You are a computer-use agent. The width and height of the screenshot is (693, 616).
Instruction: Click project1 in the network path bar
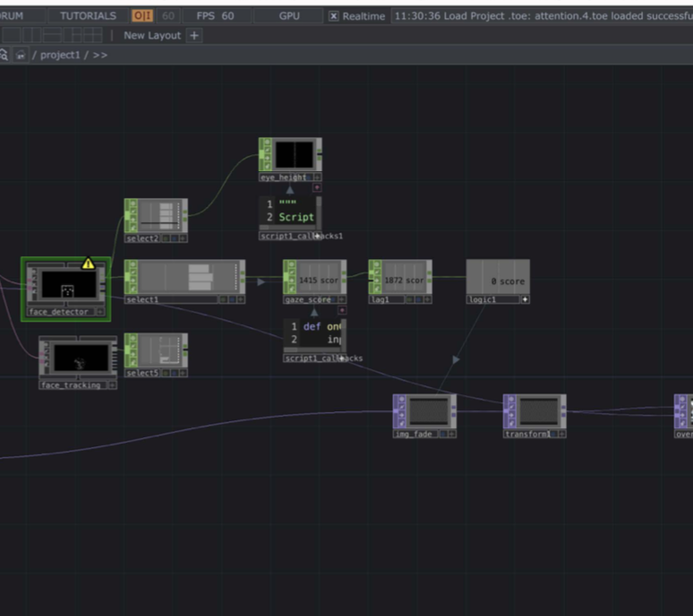click(x=59, y=55)
